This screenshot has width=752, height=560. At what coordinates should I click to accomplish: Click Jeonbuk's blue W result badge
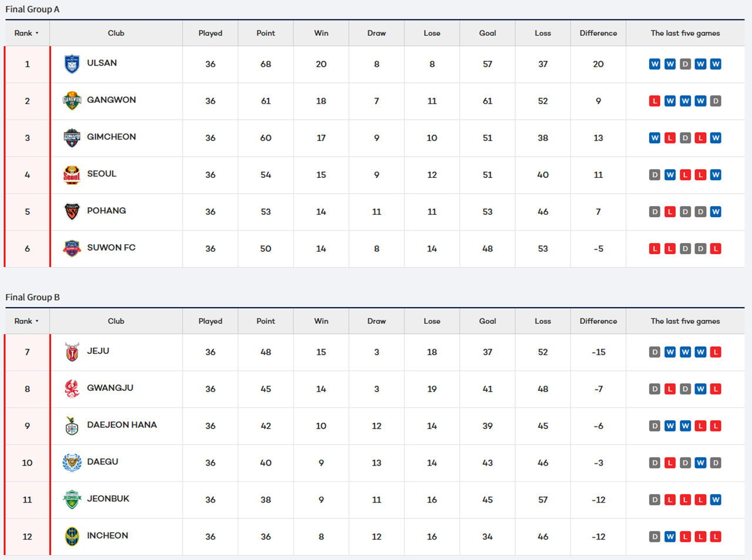click(716, 500)
